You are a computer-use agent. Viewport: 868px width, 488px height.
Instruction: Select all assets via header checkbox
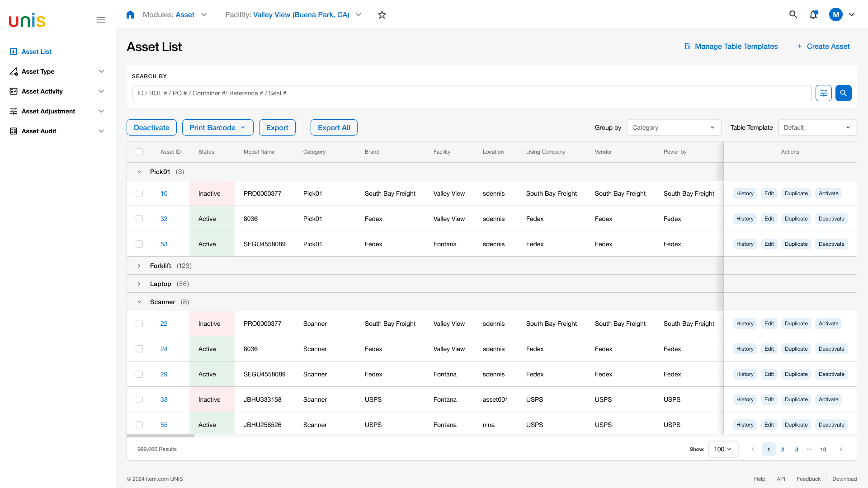139,152
